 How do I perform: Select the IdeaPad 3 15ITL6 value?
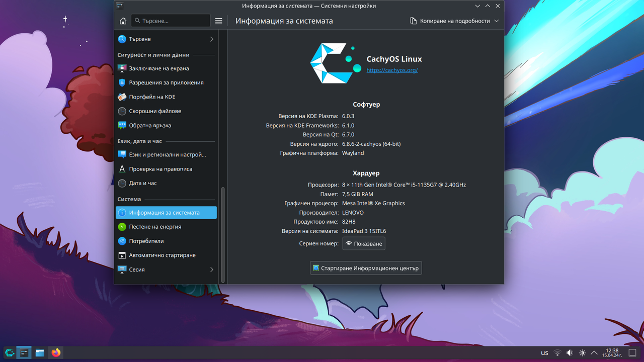pos(364,231)
